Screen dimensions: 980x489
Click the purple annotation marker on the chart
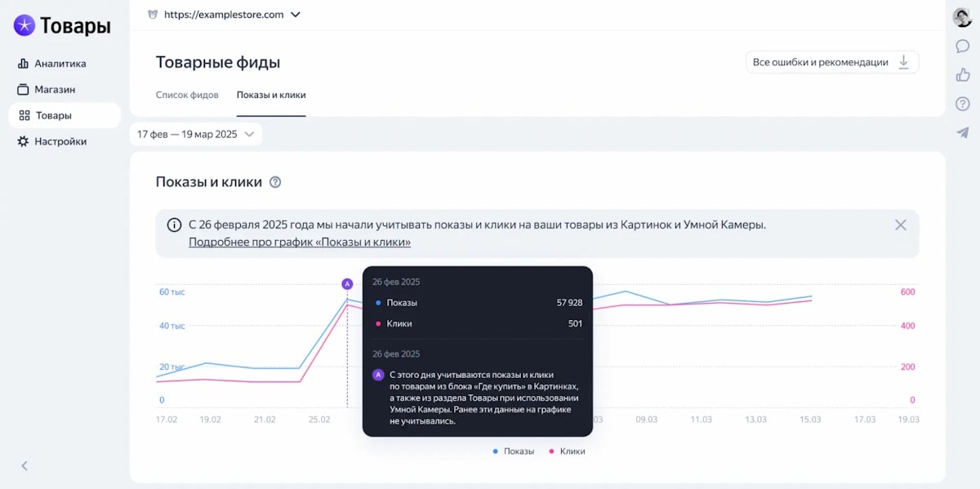[347, 283]
